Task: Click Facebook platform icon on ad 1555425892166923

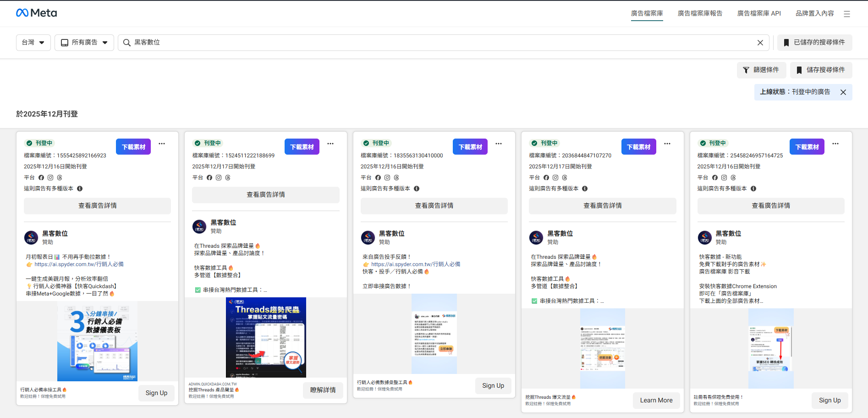Action: coord(41,178)
